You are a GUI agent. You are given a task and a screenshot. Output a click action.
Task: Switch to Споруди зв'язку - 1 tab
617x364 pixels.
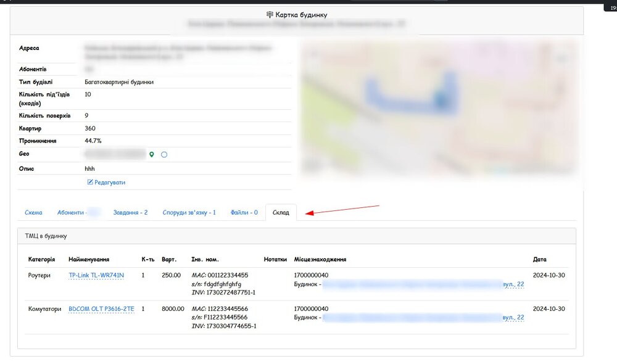(x=189, y=212)
